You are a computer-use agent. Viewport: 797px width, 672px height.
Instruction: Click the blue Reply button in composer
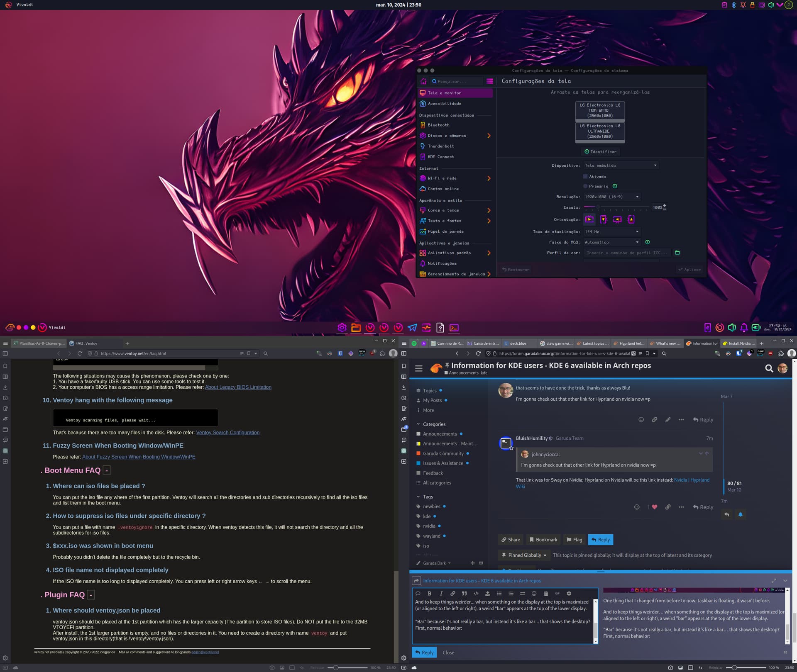pyautogui.click(x=424, y=653)
